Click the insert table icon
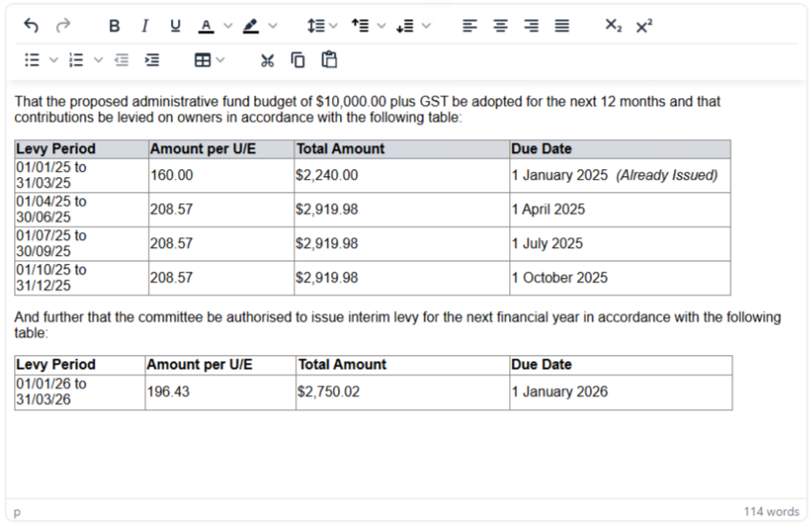The width and height of the screenshot is (812, 526). pos(203,60)
